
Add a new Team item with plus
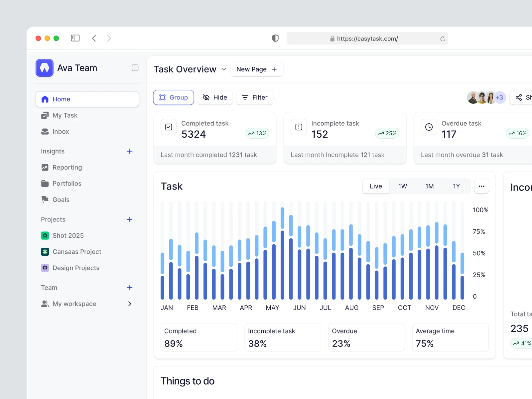tap(130, 288)
